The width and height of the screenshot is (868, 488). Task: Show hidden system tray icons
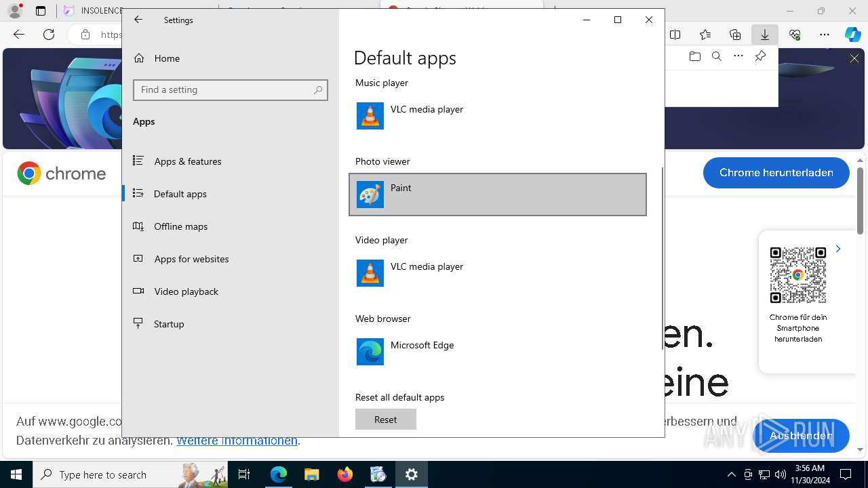[732, 474]
